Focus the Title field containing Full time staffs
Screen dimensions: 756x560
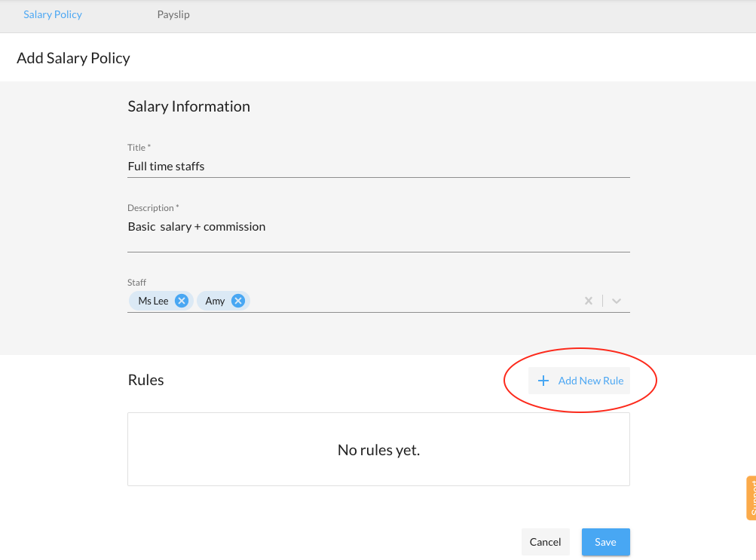378,166
